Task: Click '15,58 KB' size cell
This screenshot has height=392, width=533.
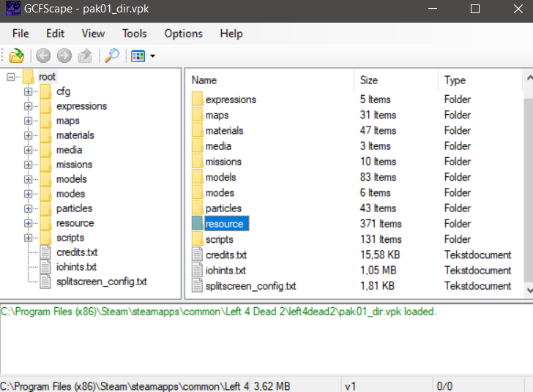Action: click(380, 255)
